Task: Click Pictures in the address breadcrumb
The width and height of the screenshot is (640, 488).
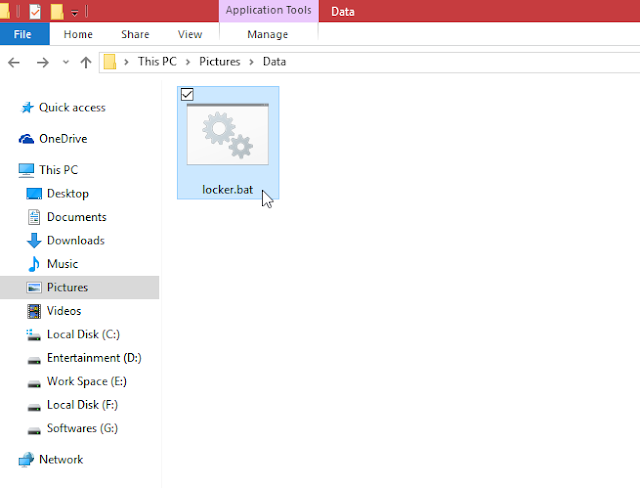Action: (x=220, y=62)
